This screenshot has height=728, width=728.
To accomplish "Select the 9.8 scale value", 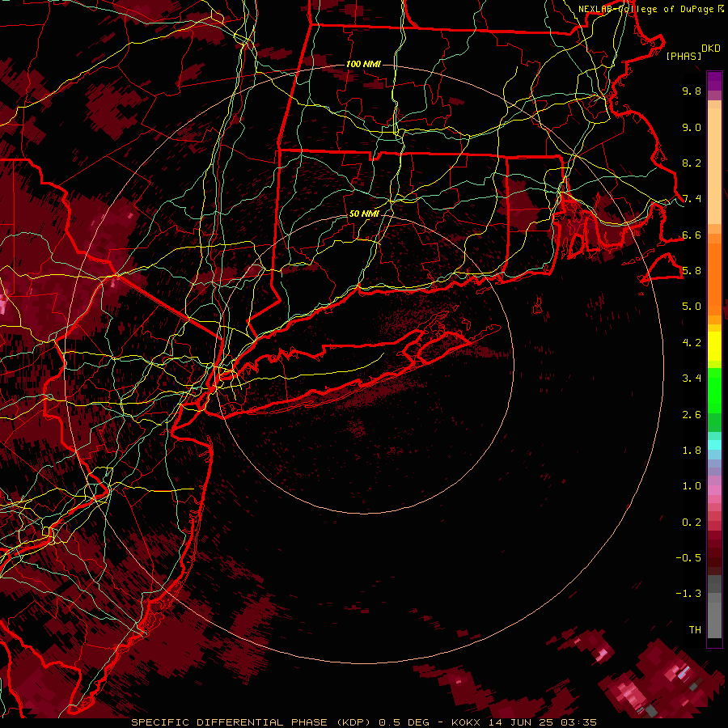I will coord(692,91).
